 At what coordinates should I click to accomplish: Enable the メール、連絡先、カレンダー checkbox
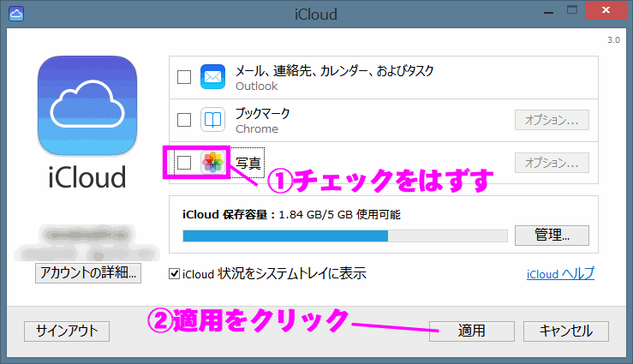coord(183,77)
